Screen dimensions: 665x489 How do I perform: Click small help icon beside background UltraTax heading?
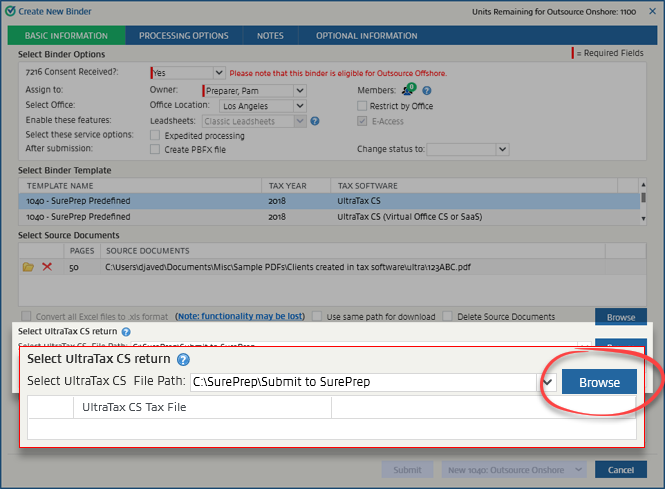tap(126, 331)
